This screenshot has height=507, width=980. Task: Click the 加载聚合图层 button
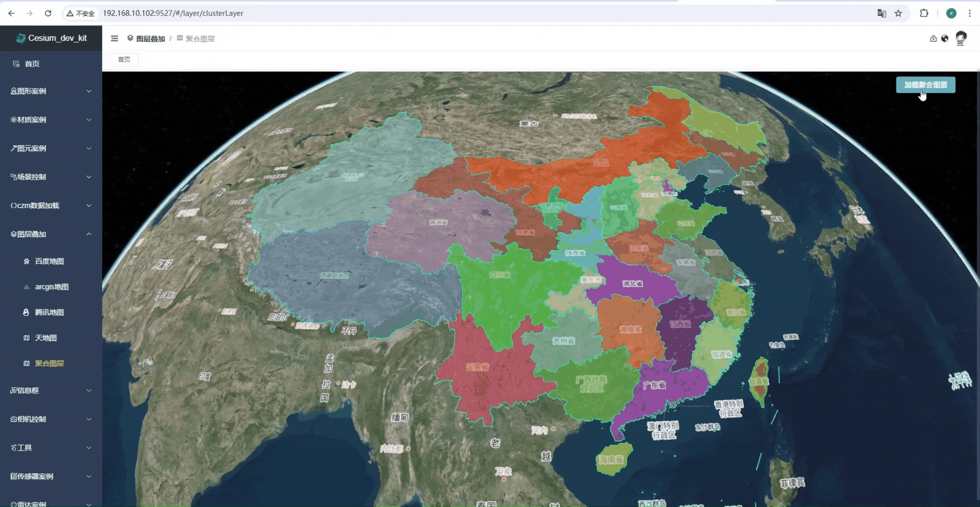(x=925, y=85)
